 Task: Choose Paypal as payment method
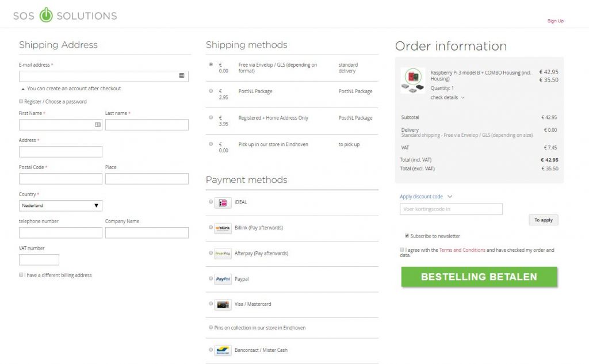point(211,278)
